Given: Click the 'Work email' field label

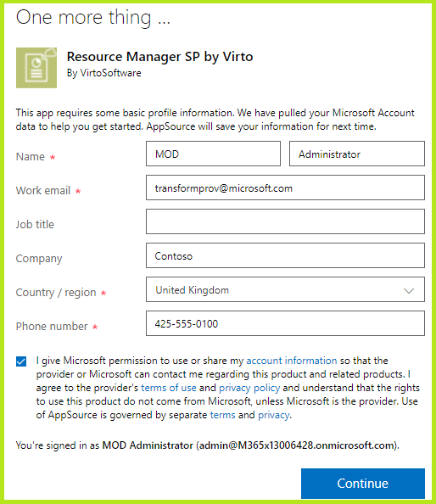Looking at the screenshot, I should coord(43,191).
